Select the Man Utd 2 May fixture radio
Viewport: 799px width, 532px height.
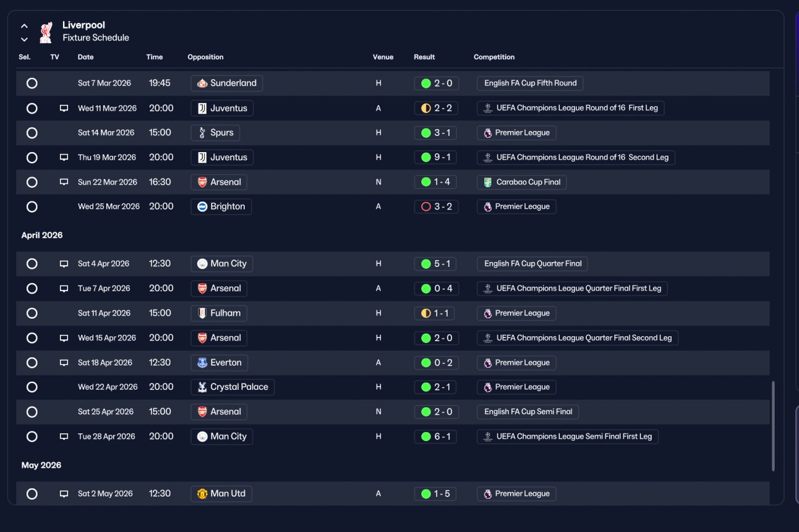point(32,494)
